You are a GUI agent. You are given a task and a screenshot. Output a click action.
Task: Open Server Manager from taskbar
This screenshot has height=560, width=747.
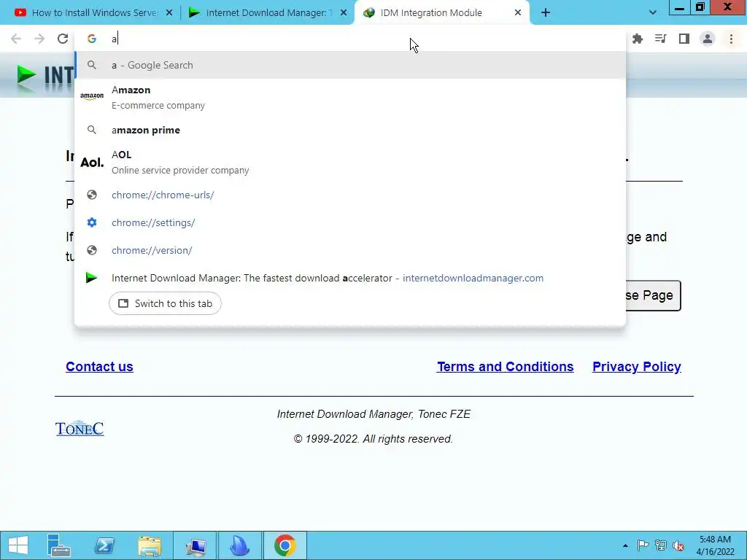(59, 545)
